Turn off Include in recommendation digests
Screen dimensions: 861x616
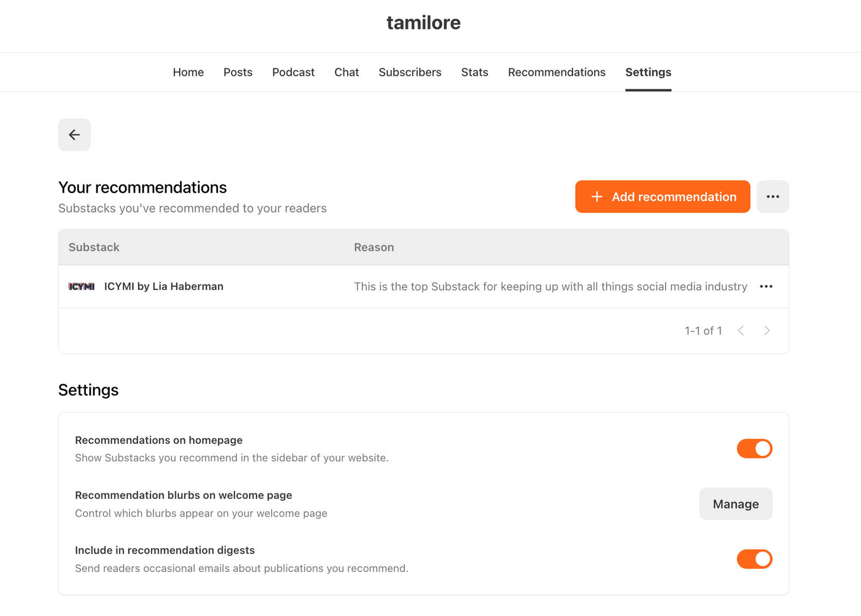[754, 559]
